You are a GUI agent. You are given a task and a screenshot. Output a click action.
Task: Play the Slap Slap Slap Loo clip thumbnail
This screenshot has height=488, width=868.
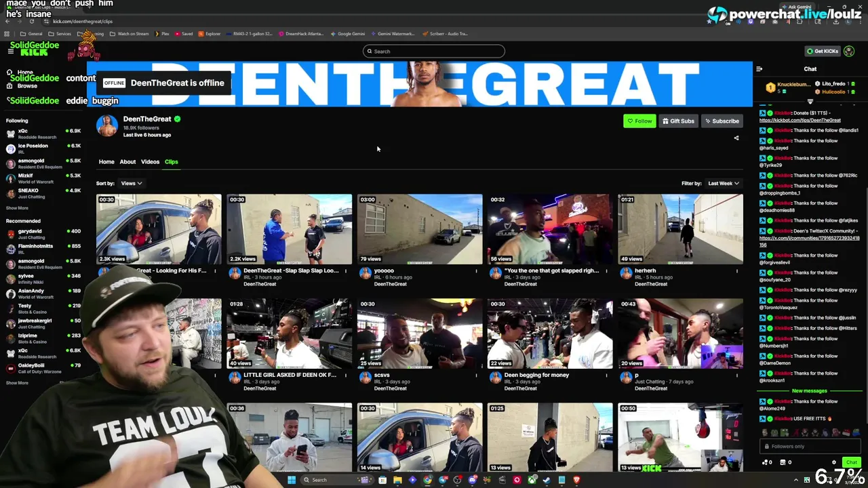pos(290,229)
